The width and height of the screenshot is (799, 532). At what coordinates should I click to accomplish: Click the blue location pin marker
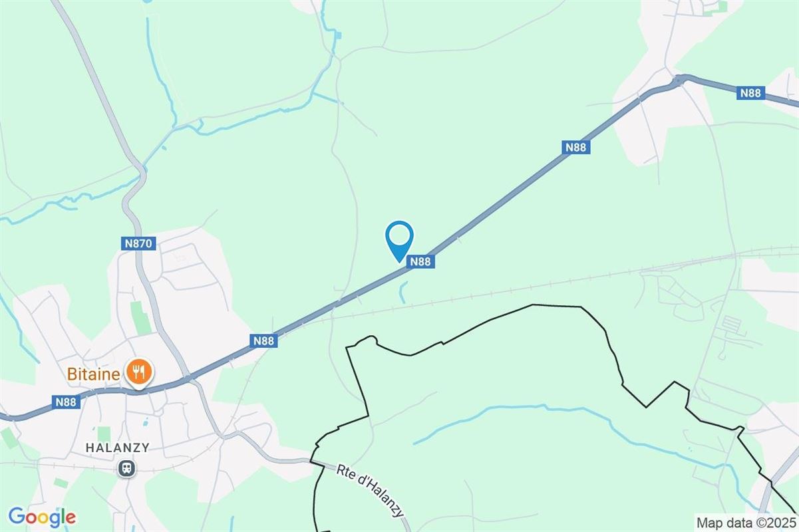coord(399,241)
